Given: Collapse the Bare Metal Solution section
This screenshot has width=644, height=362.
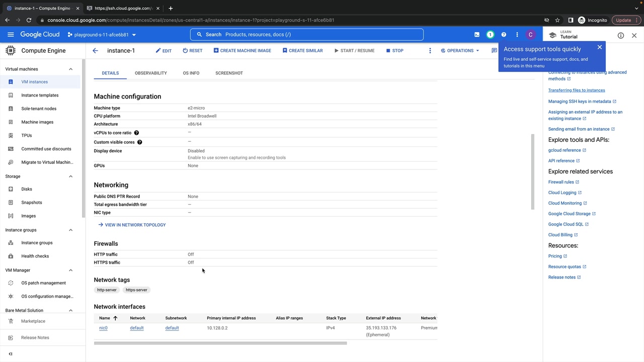Looking at the screenshot, I should [x=70, y=311].
